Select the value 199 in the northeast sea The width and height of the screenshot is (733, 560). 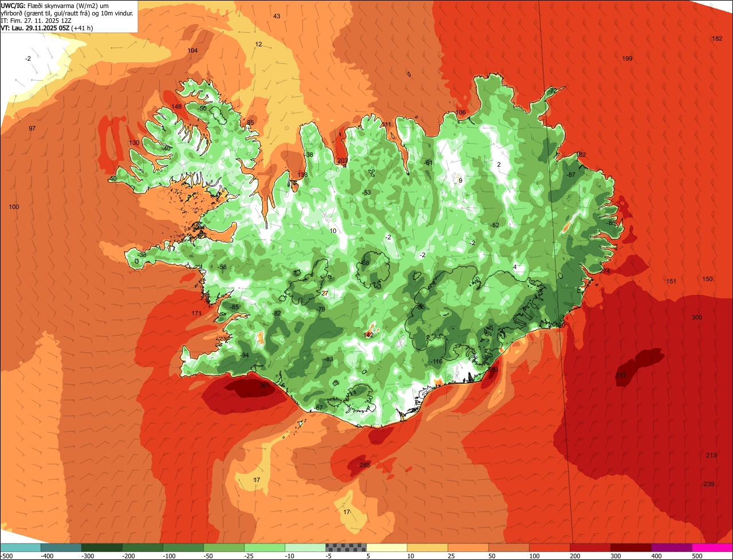pyautogui.click(x=627, y=59)
